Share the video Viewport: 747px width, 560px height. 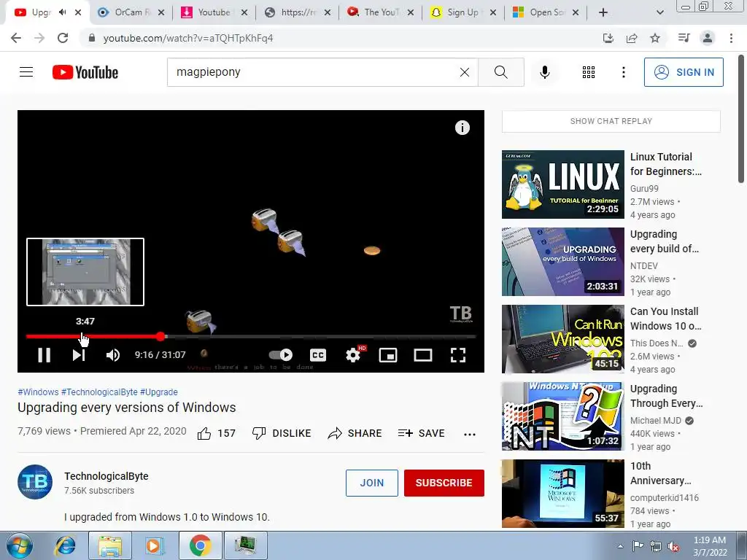coord(355,433)
